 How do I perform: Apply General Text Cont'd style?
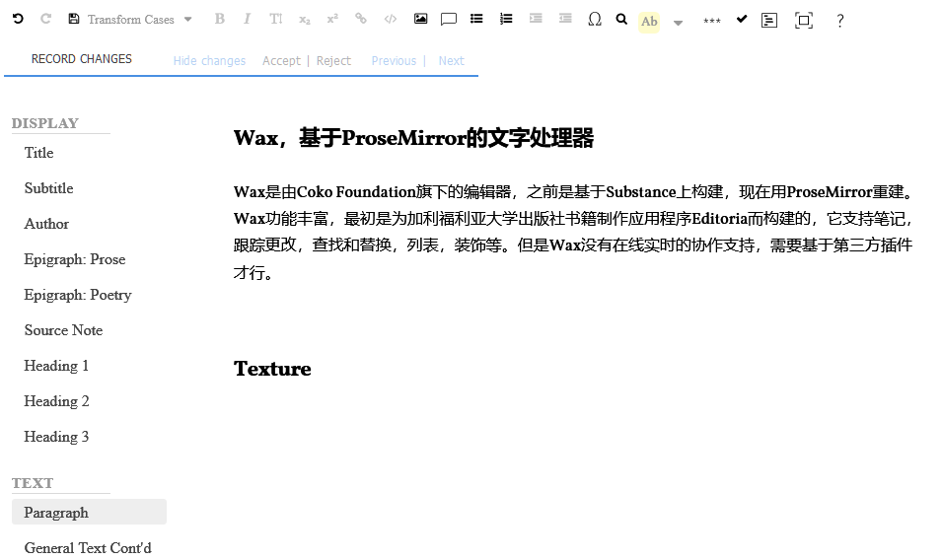88,548
